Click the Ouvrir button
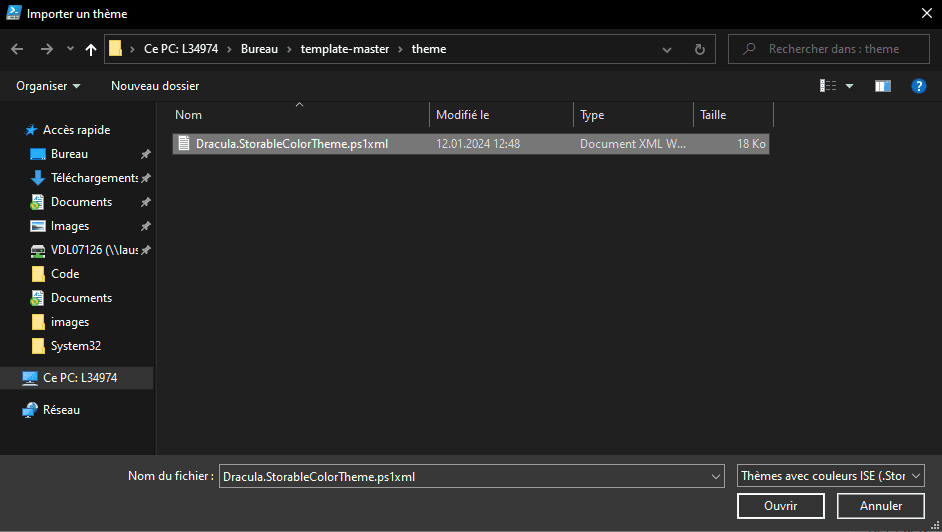942x532 pixels. (780, 506)
